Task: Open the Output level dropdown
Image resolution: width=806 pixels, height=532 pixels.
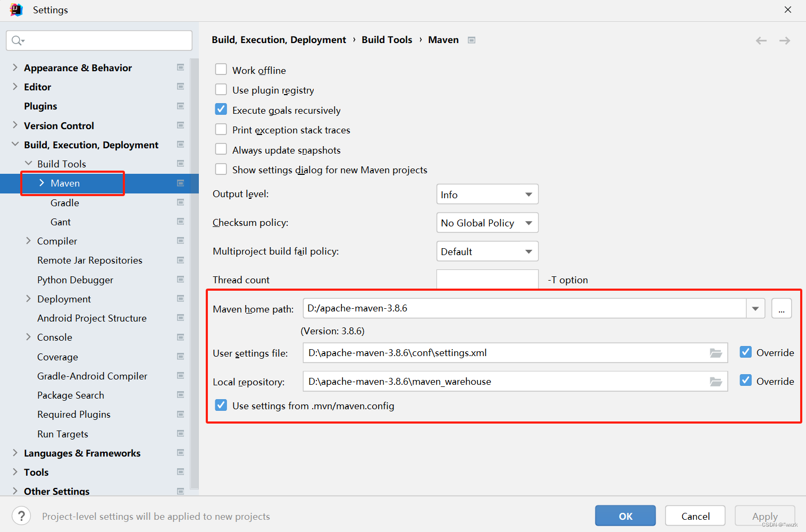Action: [x=488, y=194]
